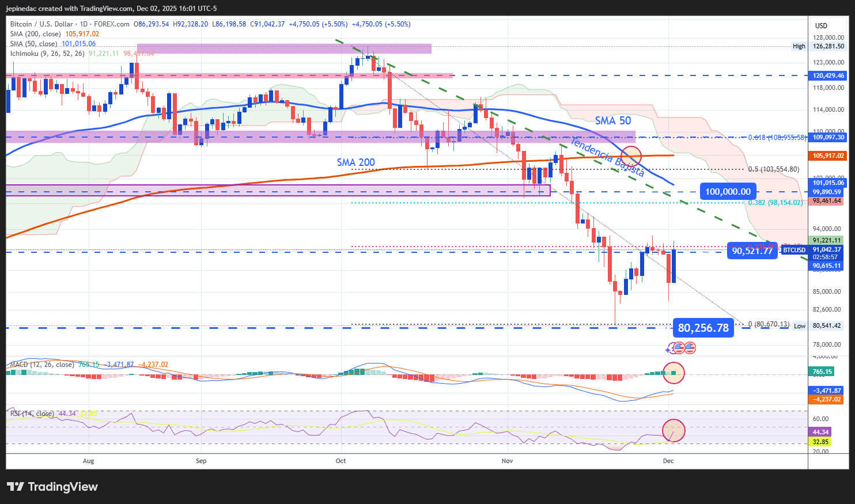The width and height of the screenshot is (855, 504).
Task: Click the MACD (12, 26, close) legend
Action: 42,365
